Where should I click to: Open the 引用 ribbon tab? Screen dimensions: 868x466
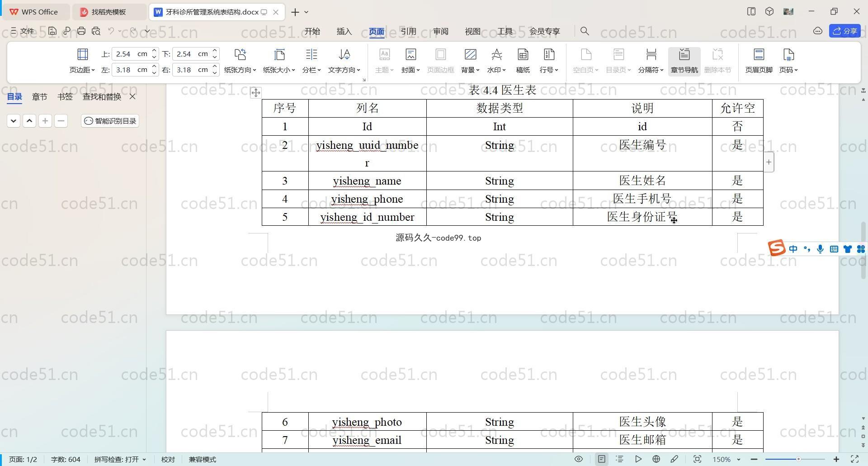pyautogui.click(x=408, y=31)
